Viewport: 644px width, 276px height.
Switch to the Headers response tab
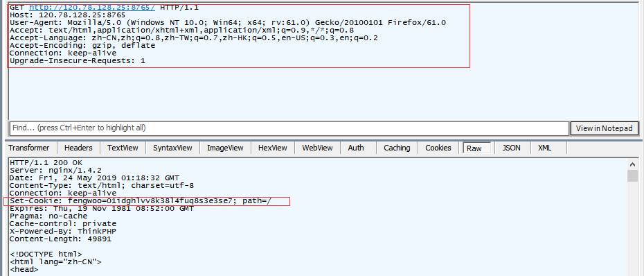pos(78,148)
